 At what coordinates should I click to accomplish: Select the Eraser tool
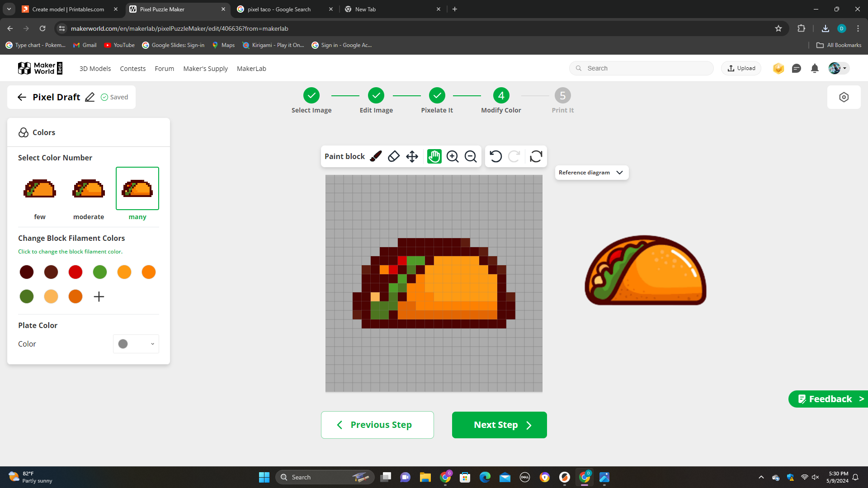pyautogui.click(x=394, y=156)
